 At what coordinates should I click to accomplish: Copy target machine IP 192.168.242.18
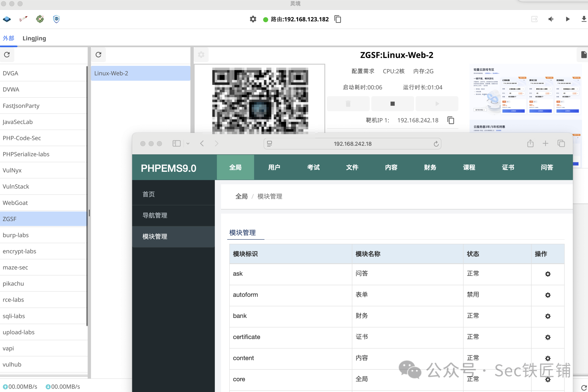451,120
